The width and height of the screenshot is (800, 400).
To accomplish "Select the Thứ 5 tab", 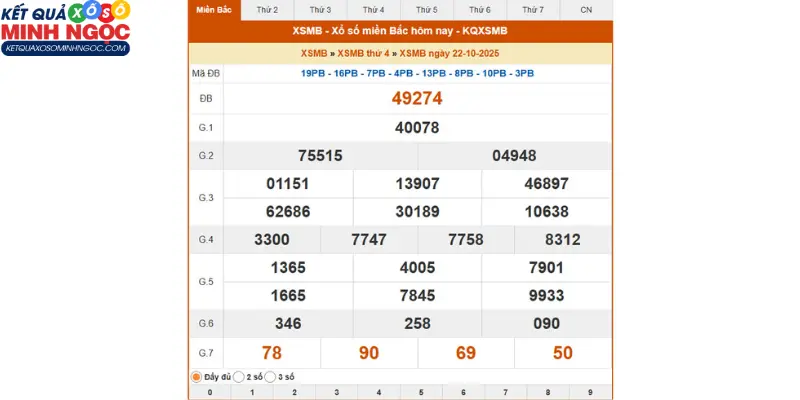I will tap(427, 10).
